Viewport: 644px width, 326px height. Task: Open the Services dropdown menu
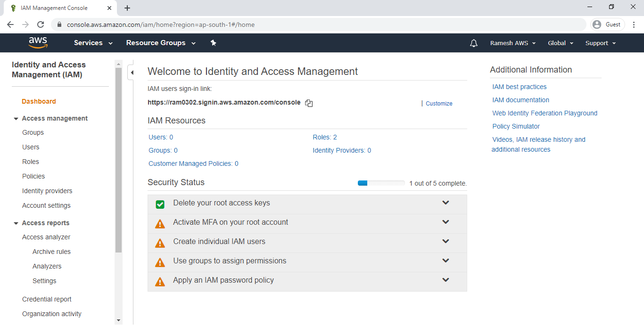coord(93,43)
